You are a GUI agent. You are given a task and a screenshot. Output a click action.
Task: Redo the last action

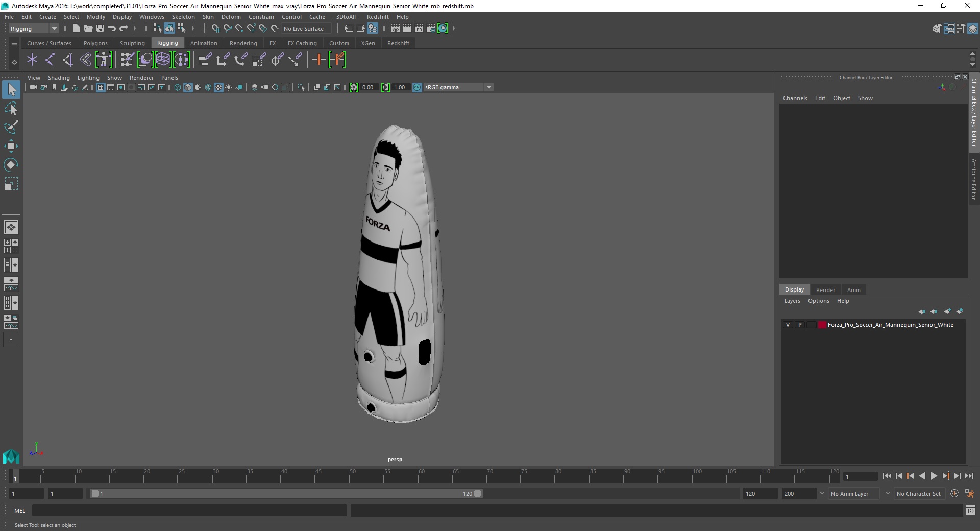pyautogui.click(x=124, y=29)
